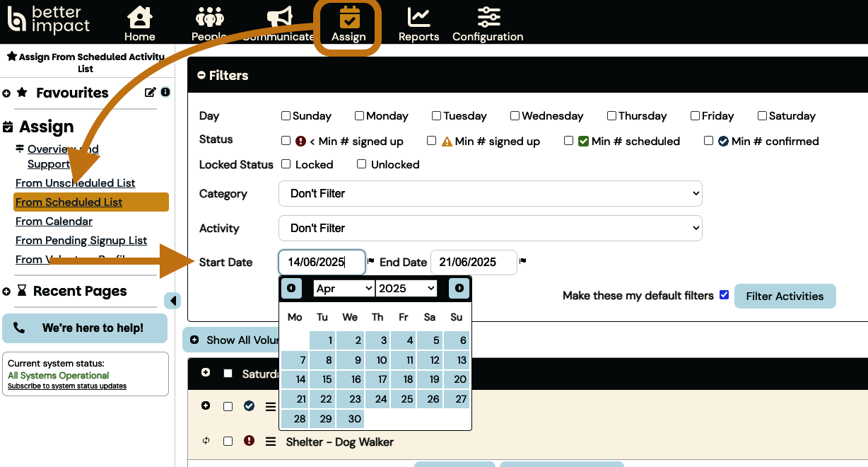Click the Favourites info icon
This screenshot has width=868, height=467.
pyautogui.click(x=165, y=92)
